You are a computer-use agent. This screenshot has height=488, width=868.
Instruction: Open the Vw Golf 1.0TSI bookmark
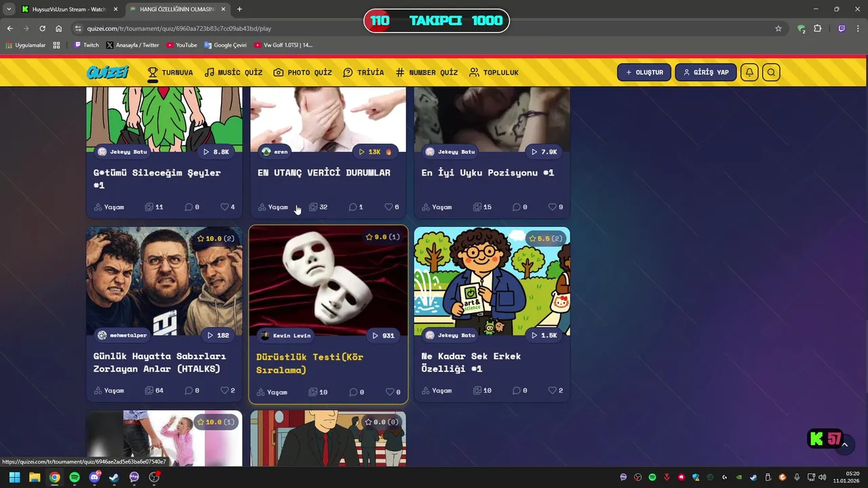[x=283, y=45]
